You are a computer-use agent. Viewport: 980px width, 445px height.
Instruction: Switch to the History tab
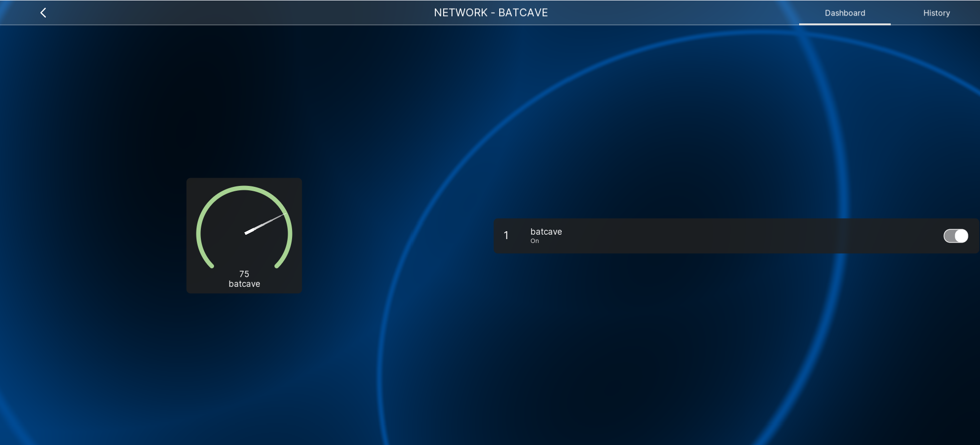click(936, 13)
